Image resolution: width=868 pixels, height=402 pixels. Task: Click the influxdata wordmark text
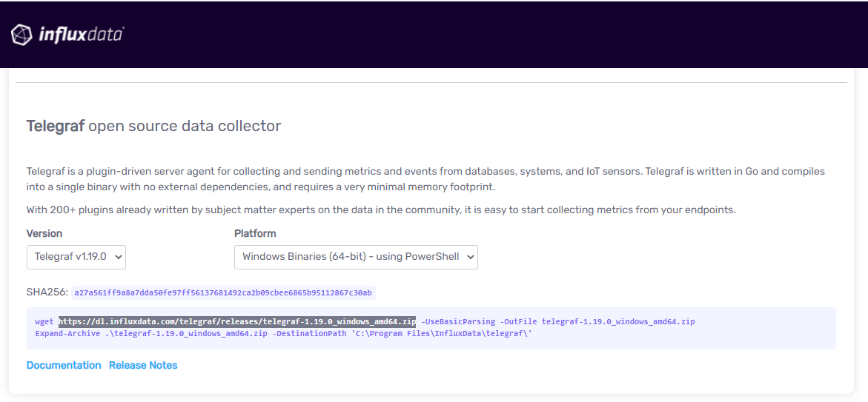click(x=82, y=35)
